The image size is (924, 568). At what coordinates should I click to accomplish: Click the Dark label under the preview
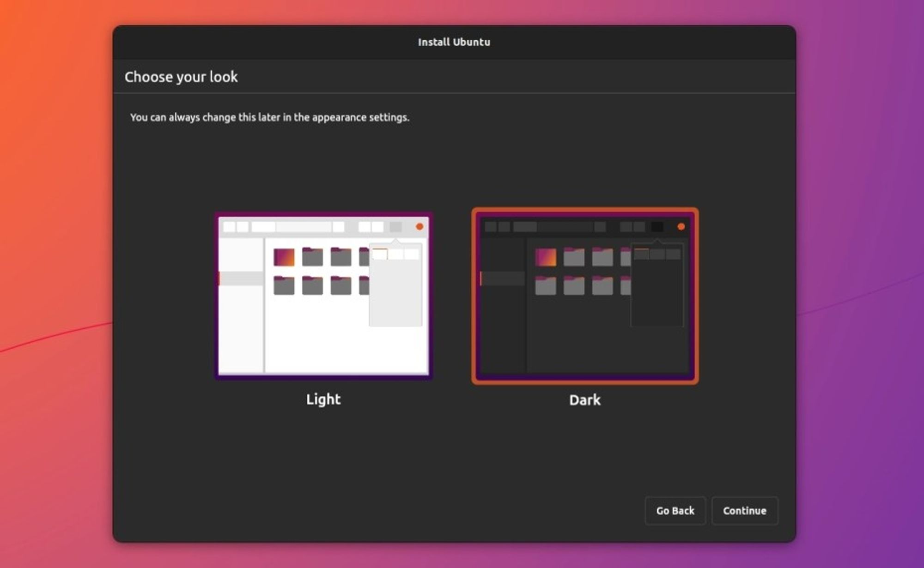[584, 400]
